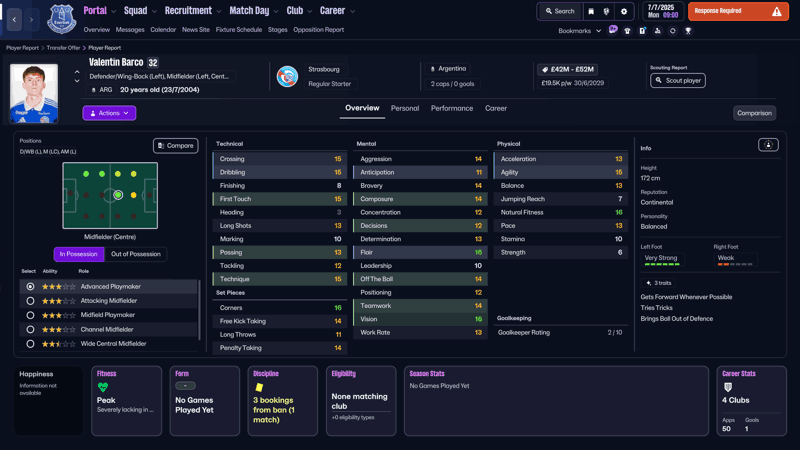Switch to the Personal tab

point(405,108)
